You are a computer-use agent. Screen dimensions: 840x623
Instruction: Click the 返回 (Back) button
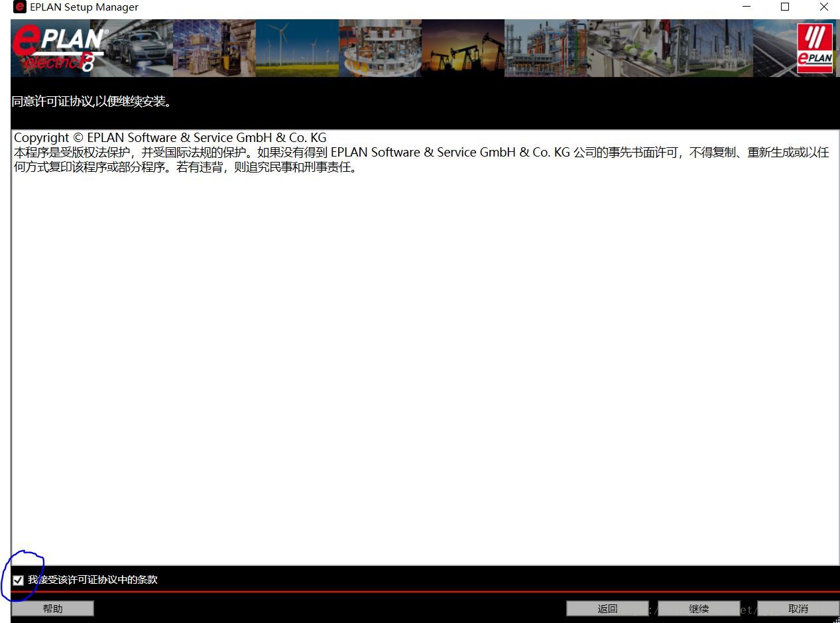(607, 608)
